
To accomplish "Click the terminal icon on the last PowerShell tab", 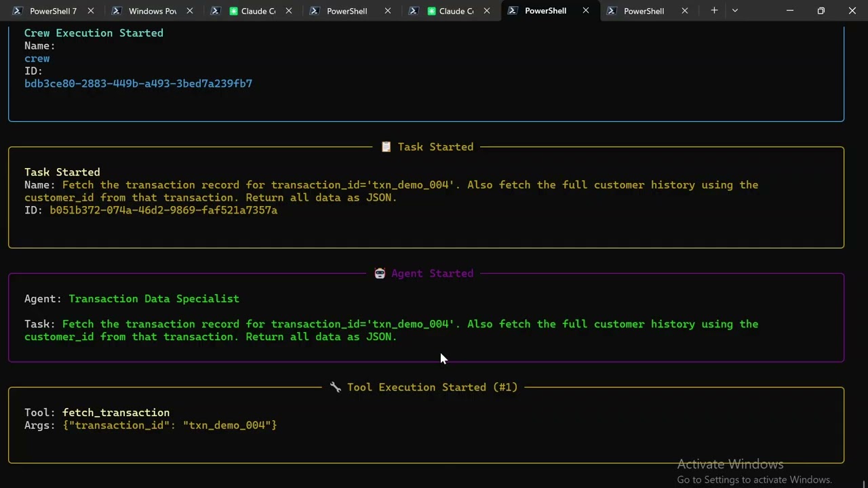I will 612,11.
